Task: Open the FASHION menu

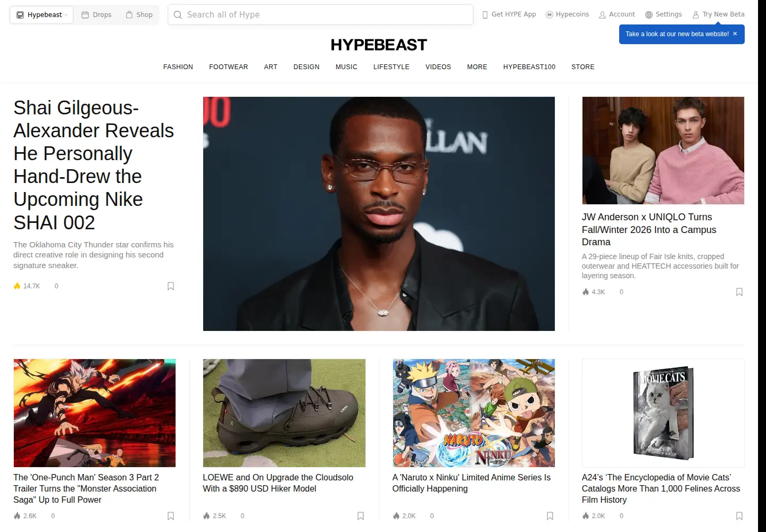Action: click(x=178, y=67)
